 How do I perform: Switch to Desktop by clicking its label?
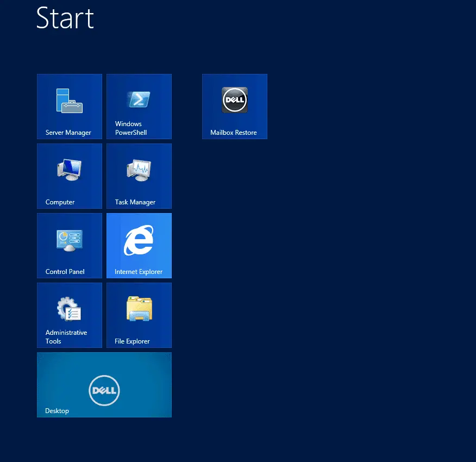pyautogui.click(x=57, y=411)
